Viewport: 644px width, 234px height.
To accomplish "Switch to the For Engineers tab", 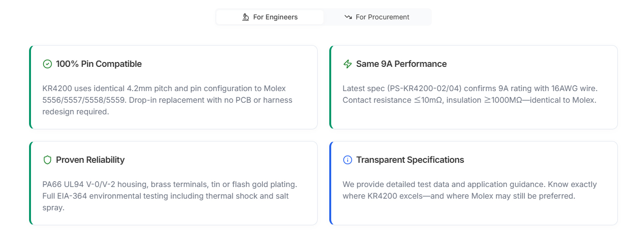I will click(270, 17).
